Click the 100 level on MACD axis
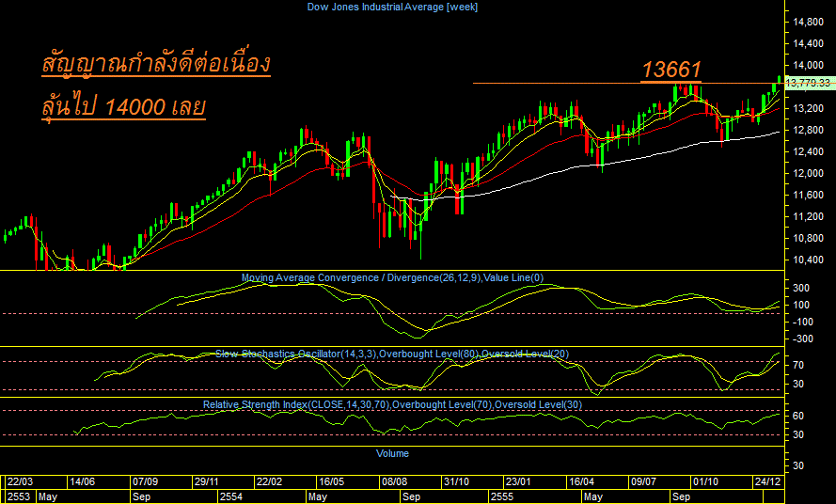The image size is (836, 504). click(x=801, y=305)
